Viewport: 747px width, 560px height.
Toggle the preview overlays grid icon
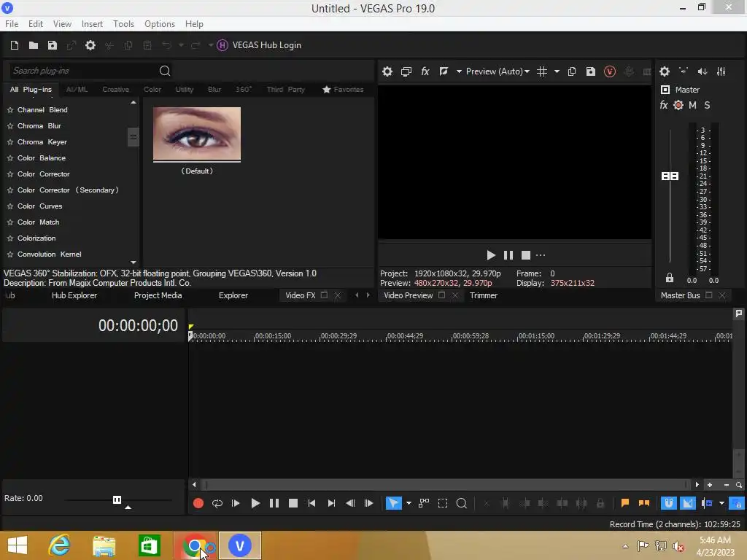[x=542, y=71]
